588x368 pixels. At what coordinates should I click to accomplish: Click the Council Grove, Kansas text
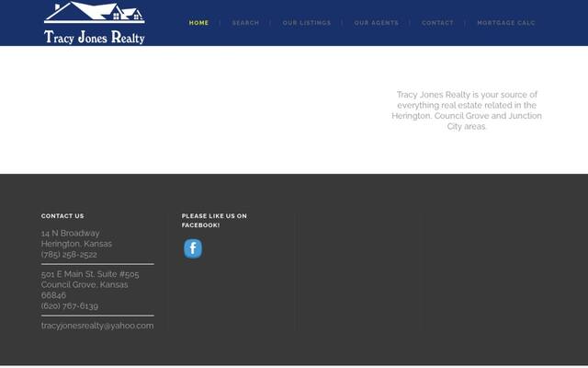click(x=85, y=284)
